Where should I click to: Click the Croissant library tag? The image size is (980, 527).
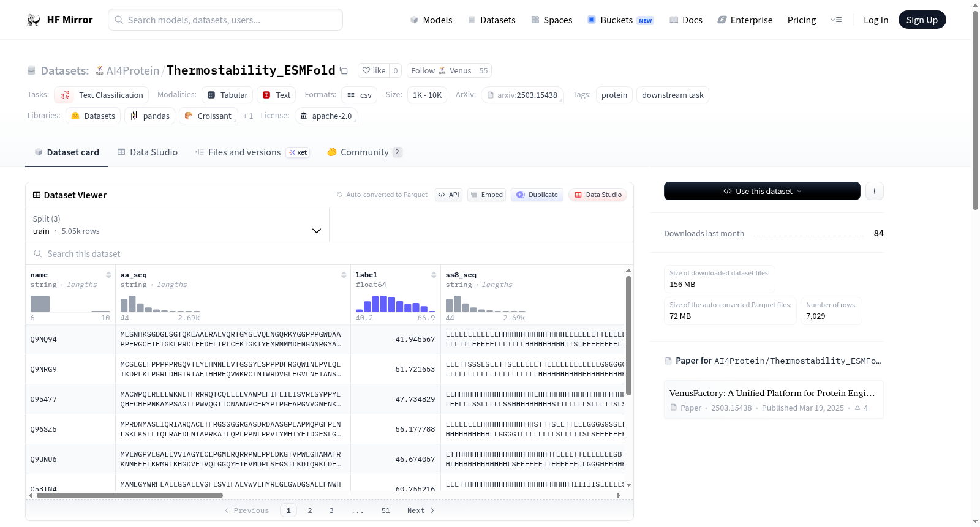tap(208, 116)
